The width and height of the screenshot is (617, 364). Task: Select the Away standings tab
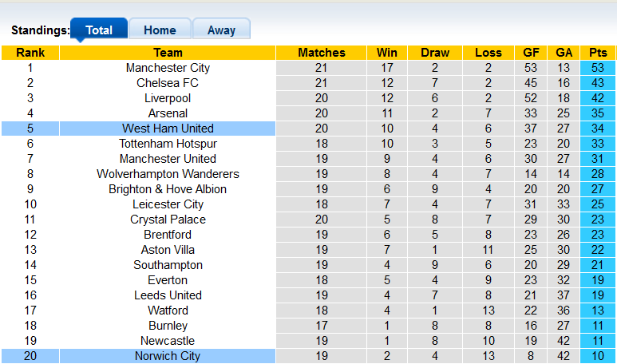(221, 30)
